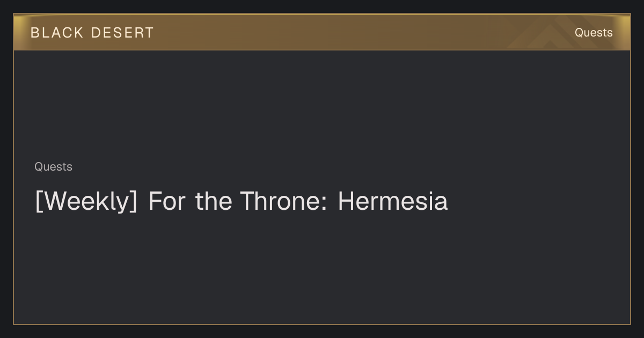This screenshot has width=644, height=338.
Task: Click the dark card area below the title
Action: pos(322,268)
